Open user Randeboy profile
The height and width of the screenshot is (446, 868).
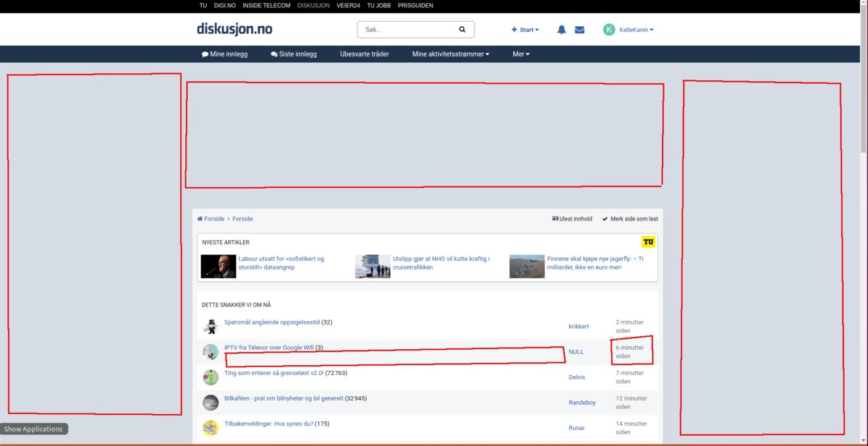click(582, 403)
